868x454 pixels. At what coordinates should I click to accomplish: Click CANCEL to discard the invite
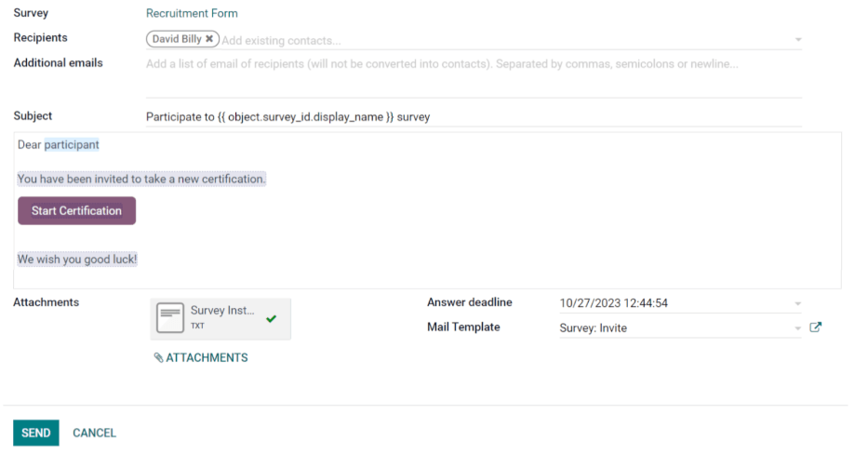pos(94,433)
